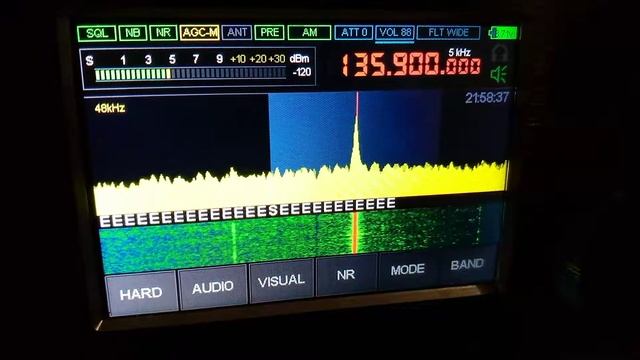Toggle the NR indicator in top bar

[163, 33]
